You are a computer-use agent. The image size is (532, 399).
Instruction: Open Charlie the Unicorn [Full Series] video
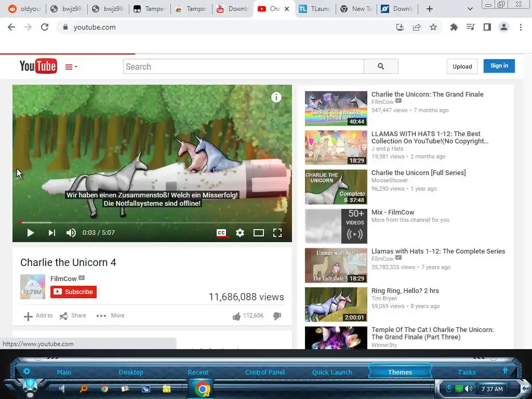[x=418, y=172]
